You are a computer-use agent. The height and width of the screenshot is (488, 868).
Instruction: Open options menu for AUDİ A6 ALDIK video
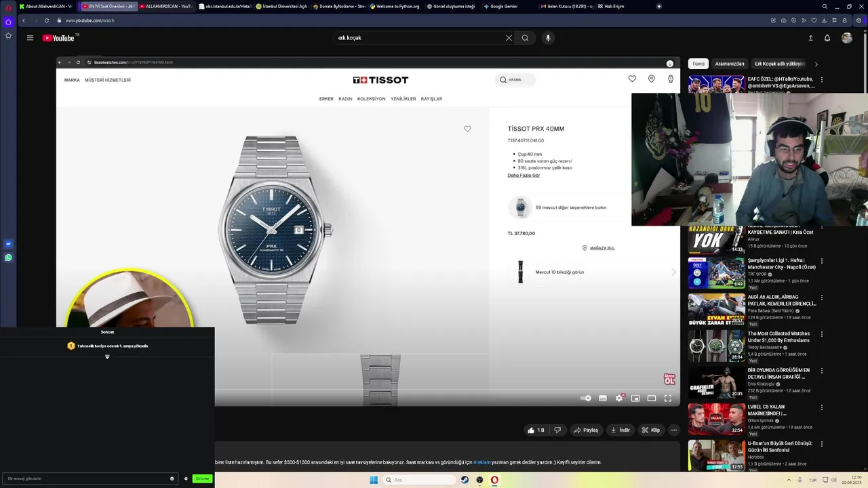[x=822, y=298]
